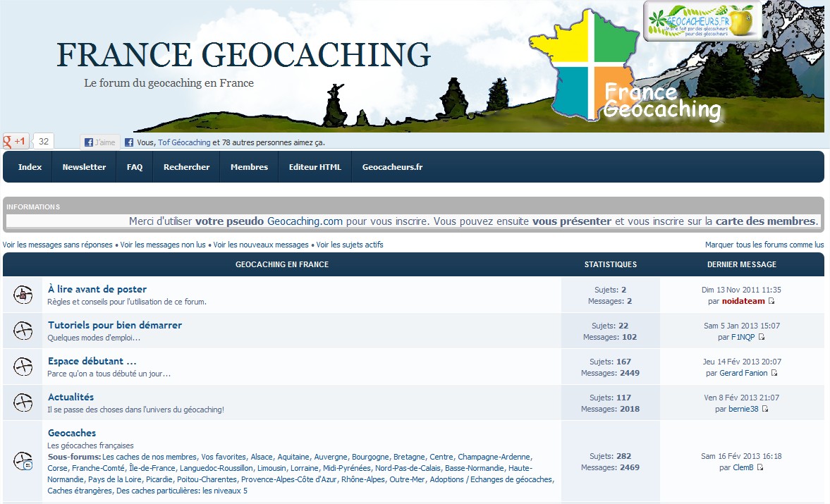Open the Tof Géocaching Facebook link
This screenshot has width=830, height=504.
[184, 142]
